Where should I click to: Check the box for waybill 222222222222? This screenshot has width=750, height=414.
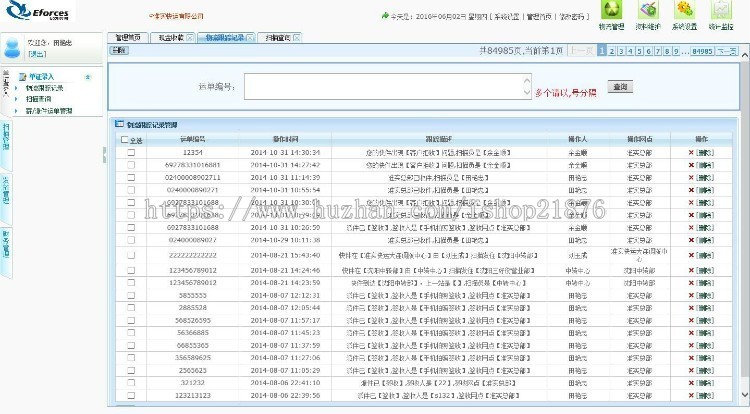click(131, 255)
